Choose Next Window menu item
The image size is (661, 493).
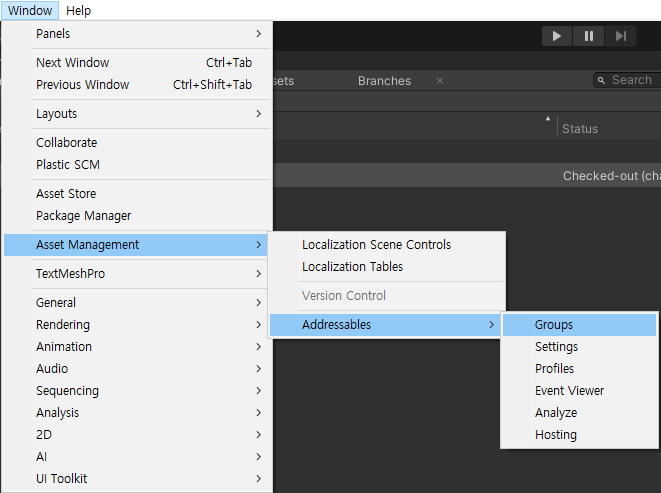pos(136,62)
